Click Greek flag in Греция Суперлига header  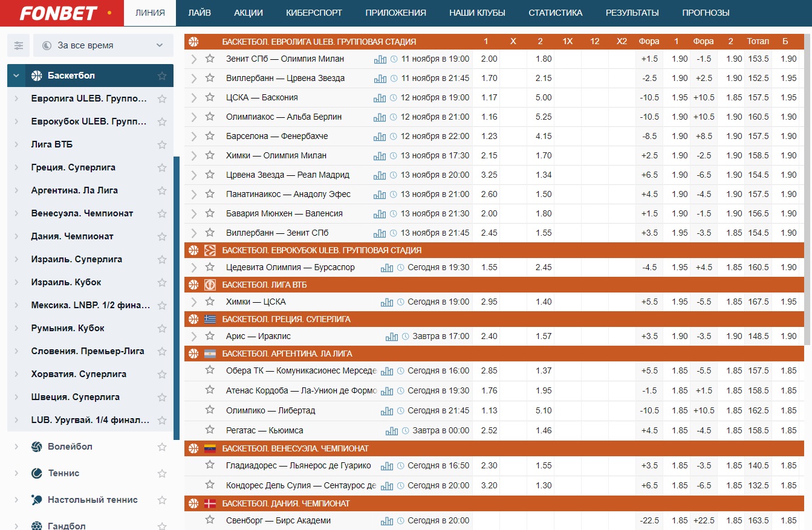click(x=210, y=319)
